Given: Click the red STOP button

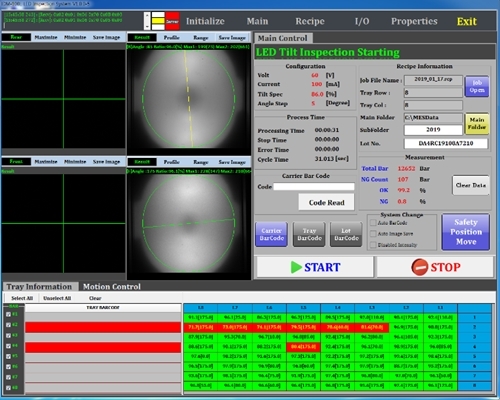Looking at the screenshot, I should tap(435, 267).
